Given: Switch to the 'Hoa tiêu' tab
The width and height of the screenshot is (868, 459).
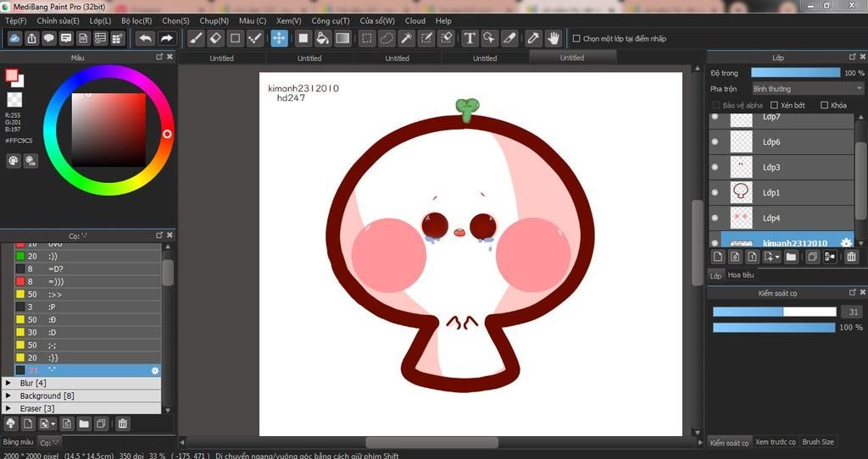Looking at the screenshot, I should coord(741,275).
